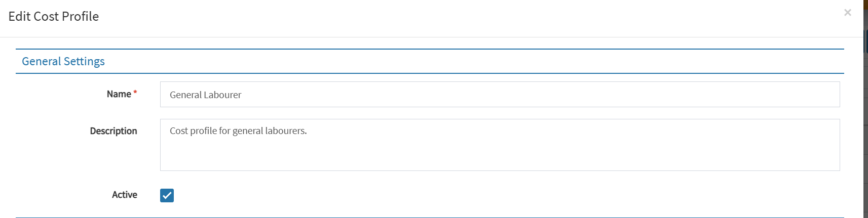Click the red required asterisk beside Name

[135, 93]
